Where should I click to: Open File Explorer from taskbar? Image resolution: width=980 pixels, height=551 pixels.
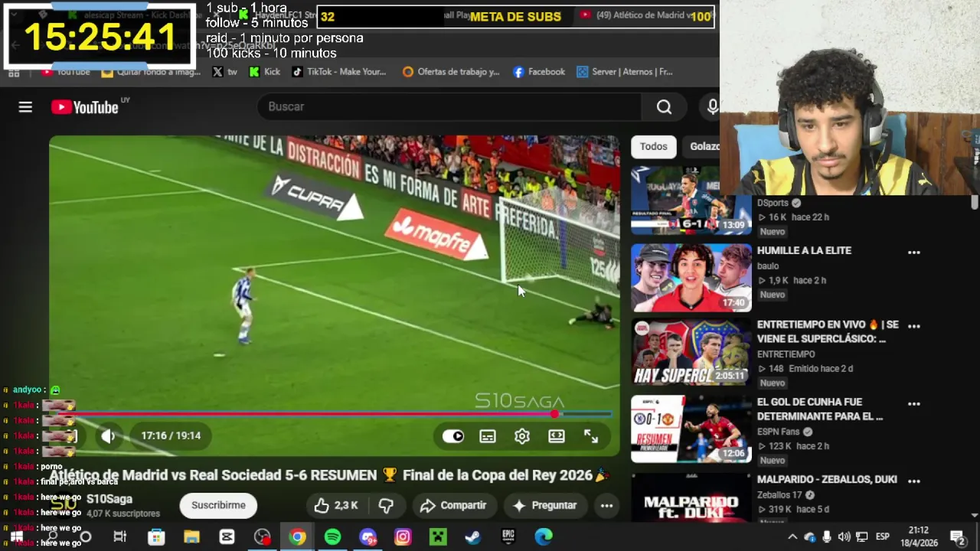click(191, 537)
